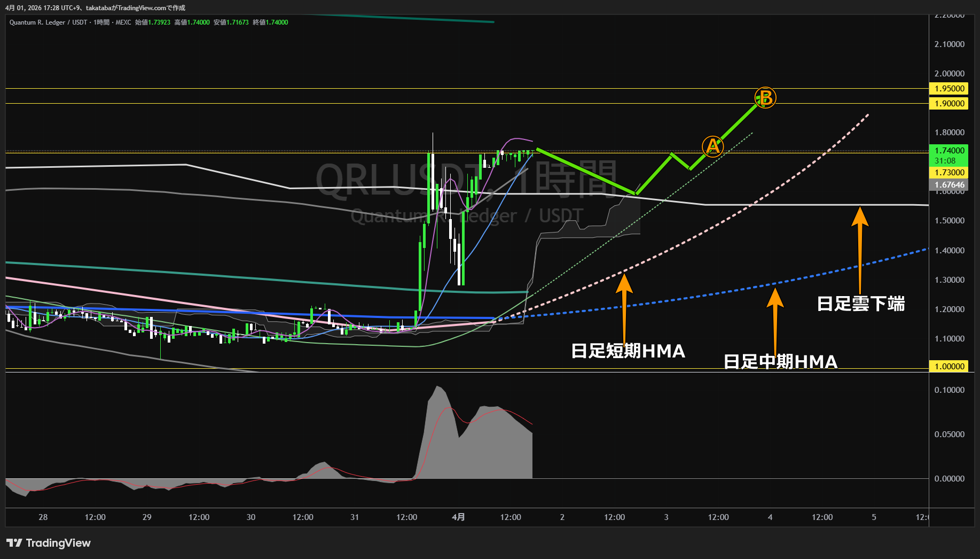Click the 31:08 candle countdown timer
The height and width of the screenshot is (559, 980).
(x=945, y=161)
